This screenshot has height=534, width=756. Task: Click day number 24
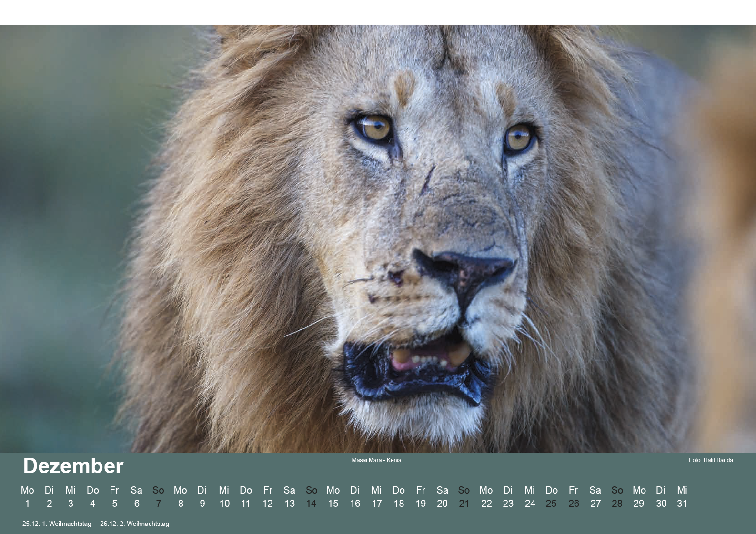(x=530, y=504)
